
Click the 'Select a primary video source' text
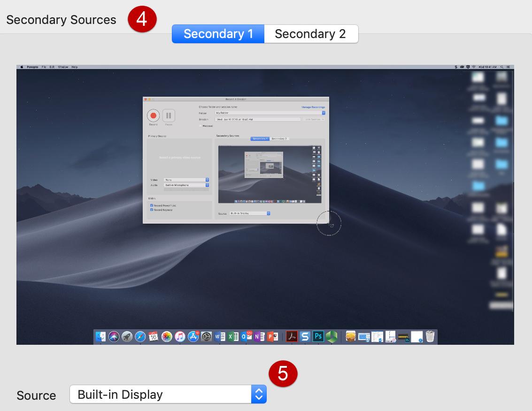pos(180,157)
